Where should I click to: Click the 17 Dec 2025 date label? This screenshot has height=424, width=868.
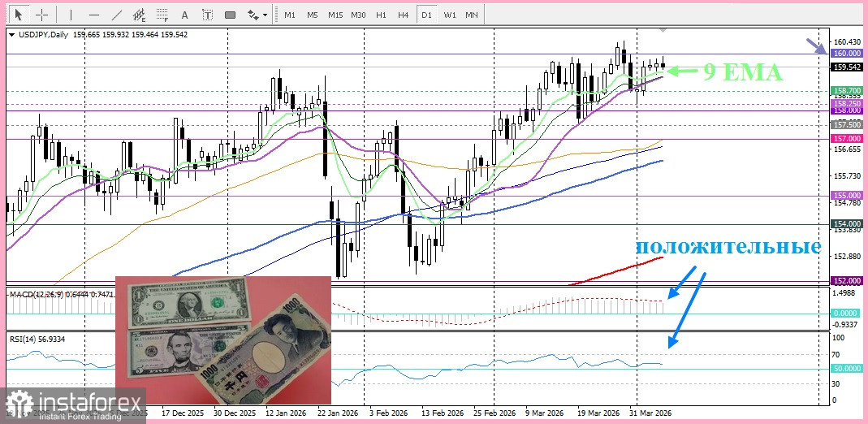coord(182,413)
